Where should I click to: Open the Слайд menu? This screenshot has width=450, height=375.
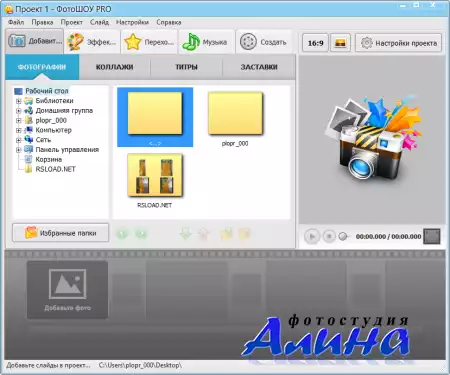pyautogui.click(x=99, y=22)
